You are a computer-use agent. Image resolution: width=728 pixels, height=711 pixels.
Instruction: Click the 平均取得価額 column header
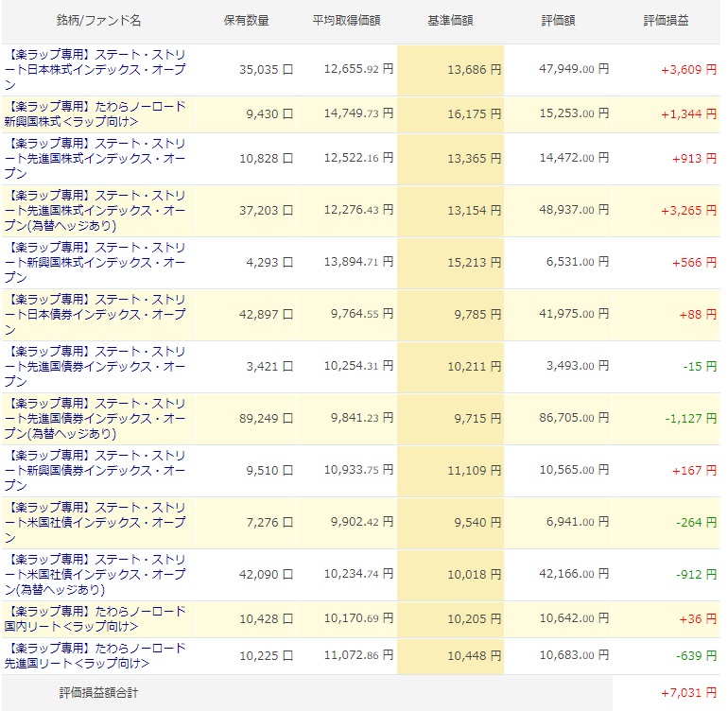(x=346, y=21)
